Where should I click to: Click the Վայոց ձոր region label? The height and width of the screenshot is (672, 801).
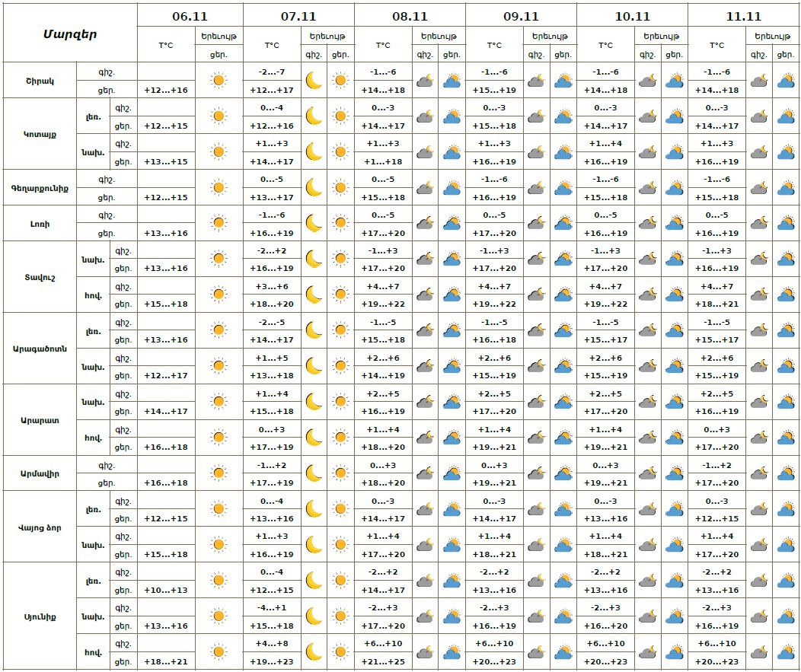[x=40, y=527]
